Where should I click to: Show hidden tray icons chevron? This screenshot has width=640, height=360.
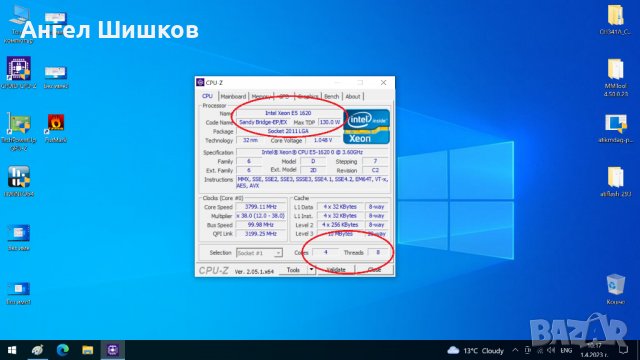515,350
